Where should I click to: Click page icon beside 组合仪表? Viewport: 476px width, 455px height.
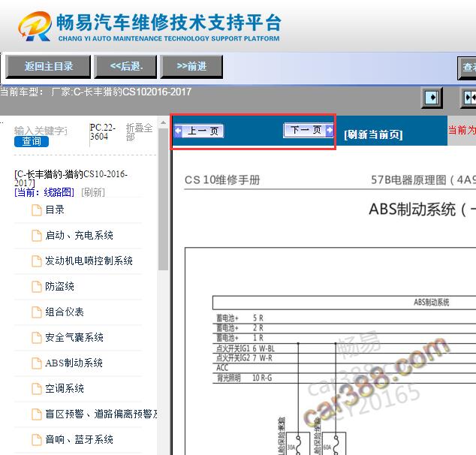coord(37,312)
